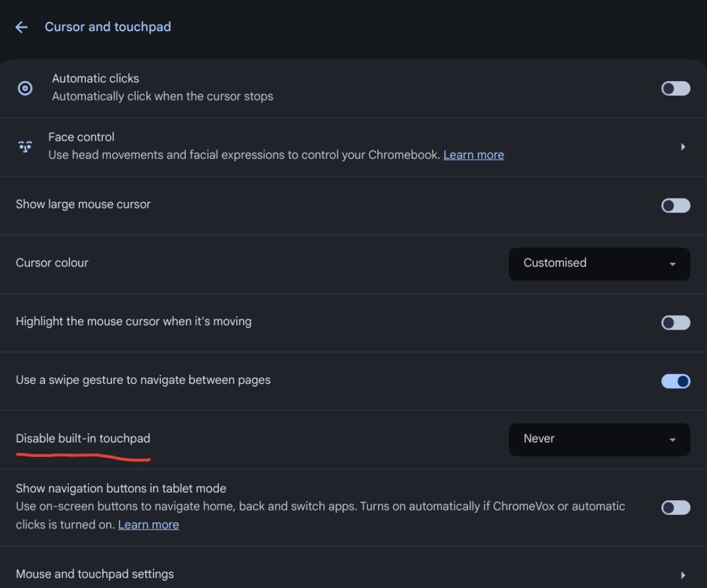Click the Cursor and touchpad page title
Image resolution: width=707 pixels, height=588 pixels.
tap(108, 27)
